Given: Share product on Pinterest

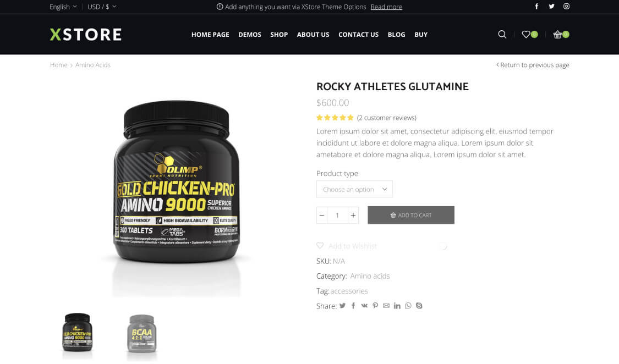Looking at the screenshot, I should click(375, 306).
